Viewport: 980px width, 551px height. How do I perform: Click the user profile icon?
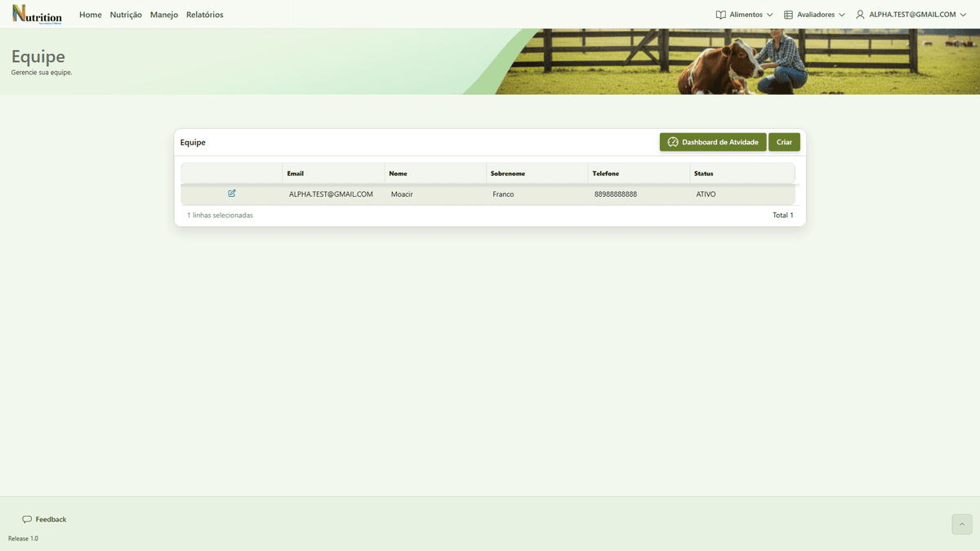pos(860,15)
